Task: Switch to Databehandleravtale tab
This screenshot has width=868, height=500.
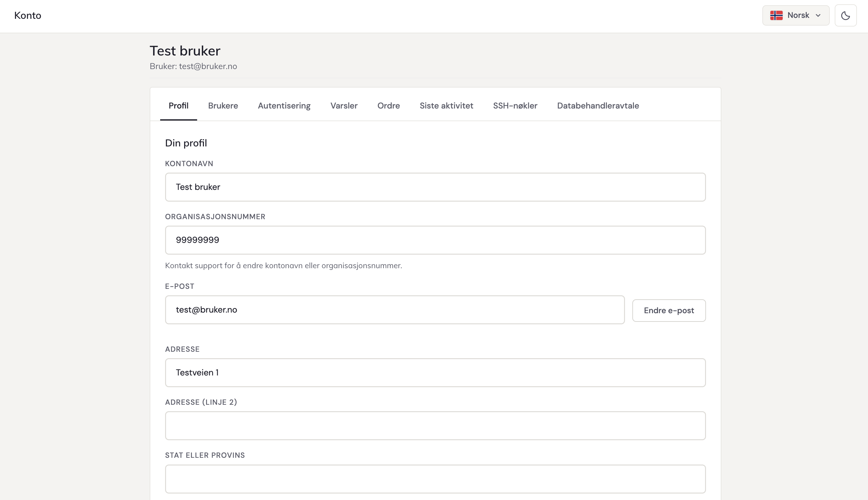Action: coord(598,105)
